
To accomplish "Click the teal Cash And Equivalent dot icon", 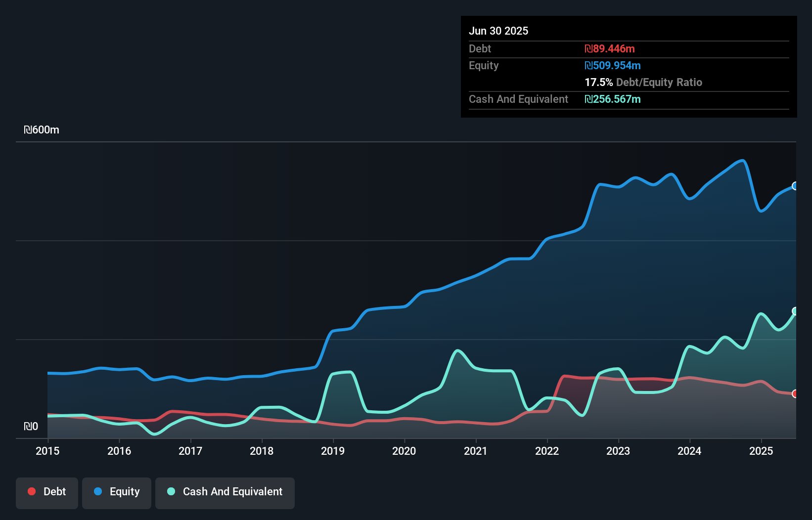I will pos(170,491).
